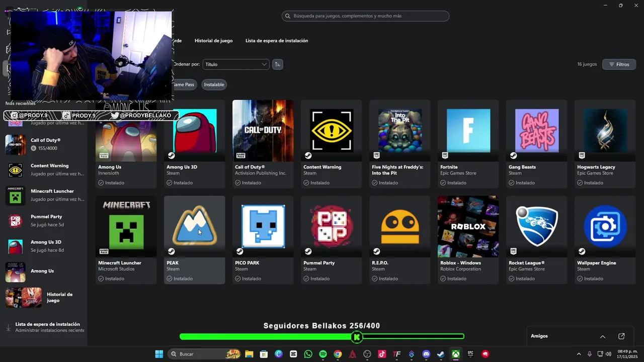Open Steam from the taskbar
Viewport: 644px width, 362px height.
tap(441, 354)
